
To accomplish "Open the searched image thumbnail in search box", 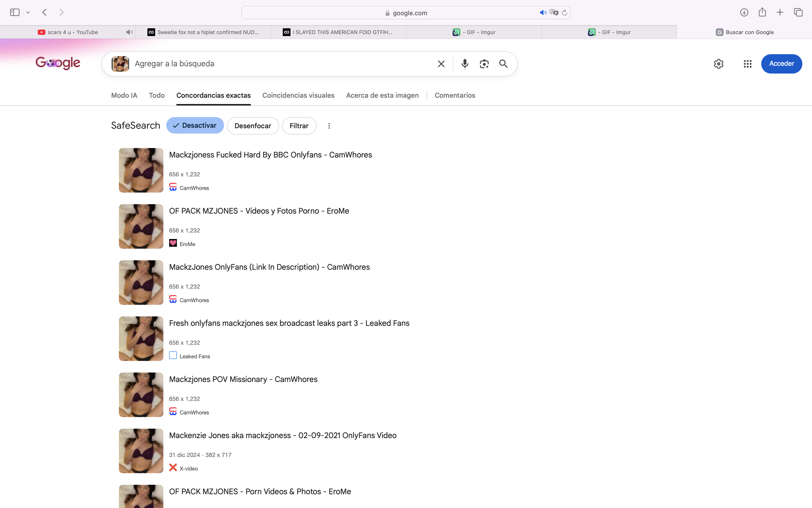I will point(120,63).
